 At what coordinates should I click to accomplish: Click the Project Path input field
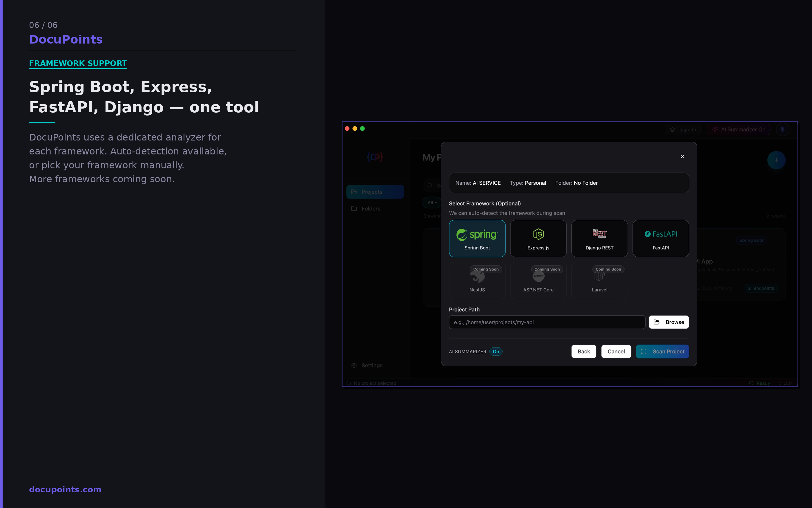[547, 322]
